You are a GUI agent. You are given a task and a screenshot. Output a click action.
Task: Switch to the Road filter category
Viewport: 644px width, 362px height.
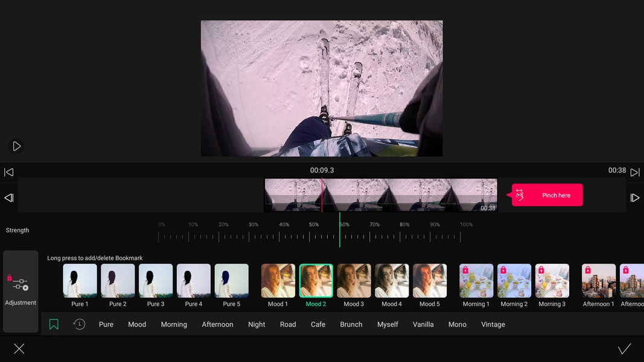click(288, 324)
